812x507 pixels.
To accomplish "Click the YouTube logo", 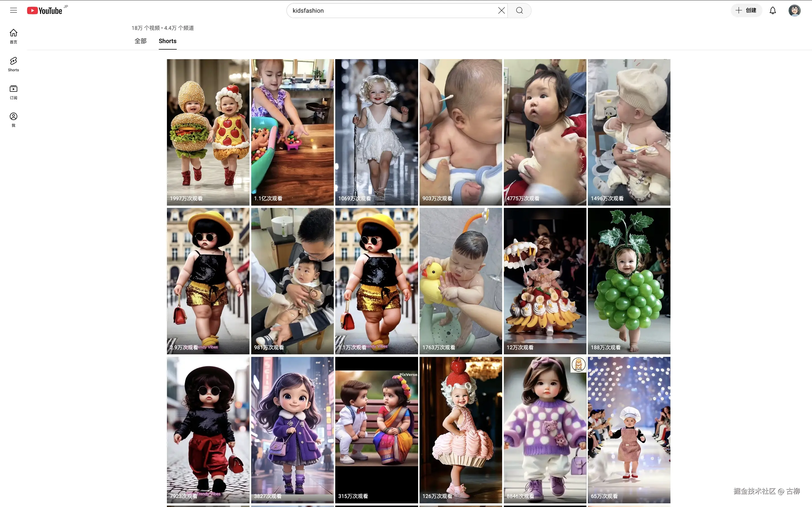I will tap(45, 11).
